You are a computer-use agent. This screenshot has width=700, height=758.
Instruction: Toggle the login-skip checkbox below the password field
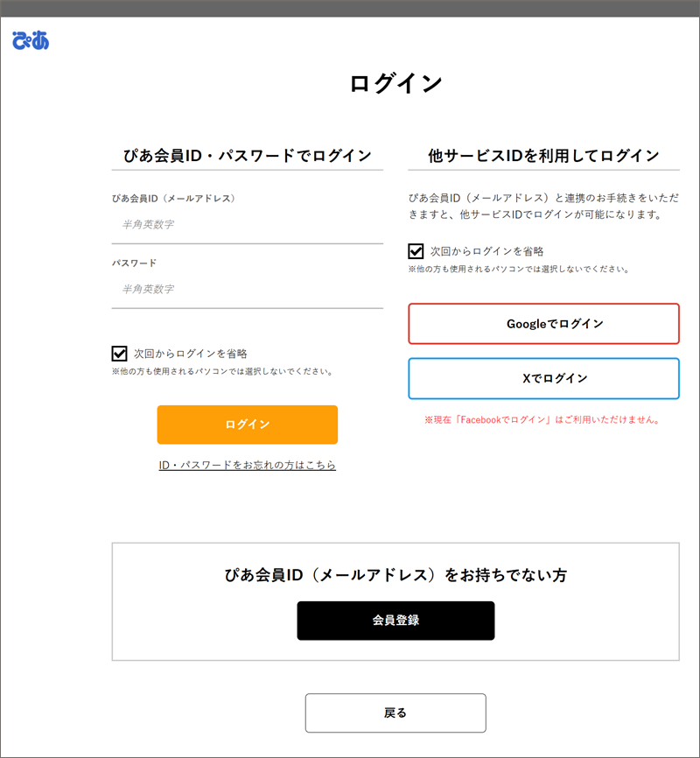[x=120, y=354]
